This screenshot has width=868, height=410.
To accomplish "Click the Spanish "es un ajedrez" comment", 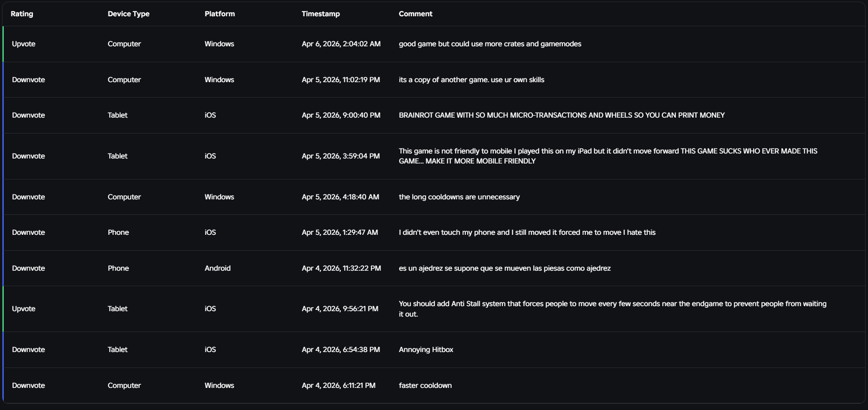I will pos(504,268).
